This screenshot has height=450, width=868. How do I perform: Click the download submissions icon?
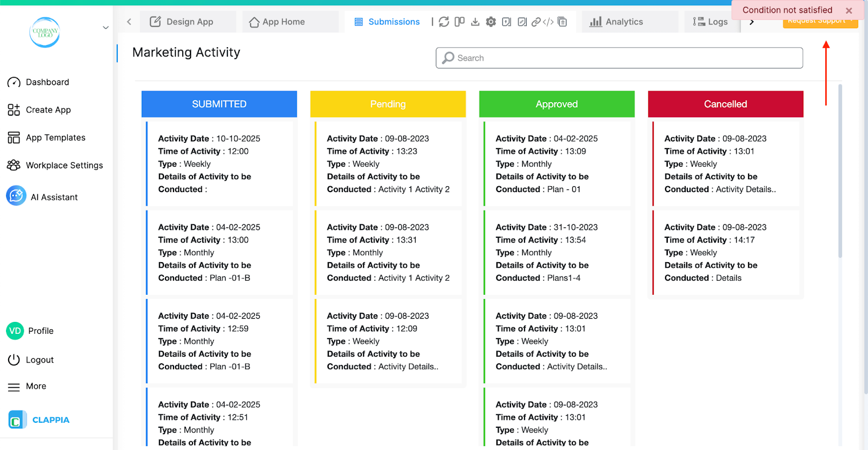[475, 22]
